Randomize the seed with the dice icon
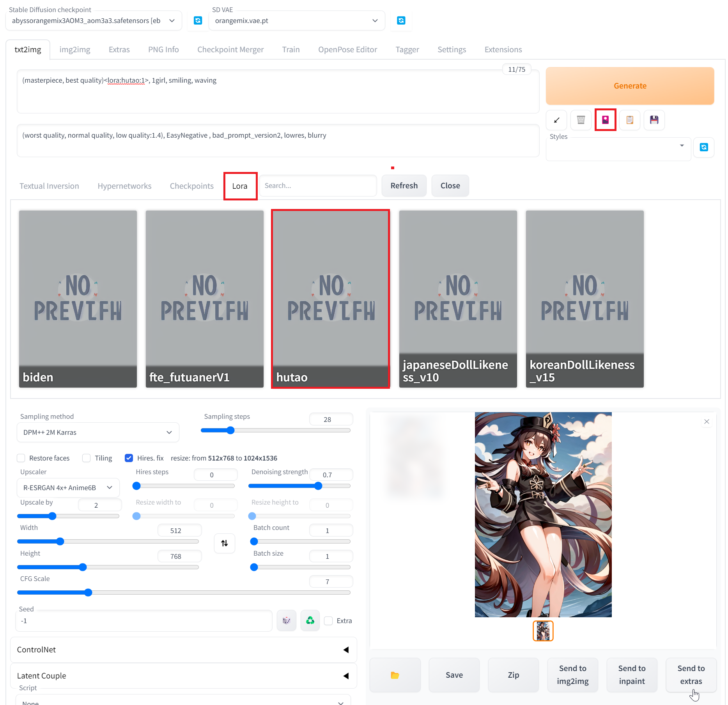 tap(287, 620)
